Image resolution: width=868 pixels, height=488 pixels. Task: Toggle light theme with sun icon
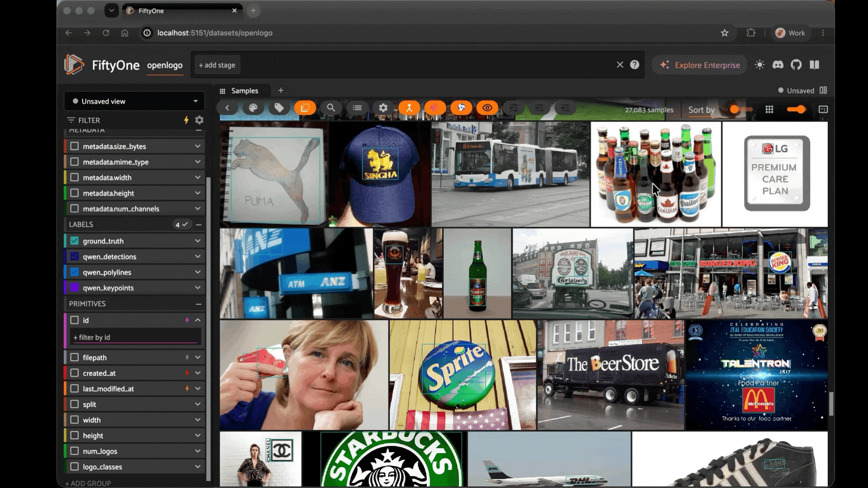pyautogui.click(x=759, y=65)
